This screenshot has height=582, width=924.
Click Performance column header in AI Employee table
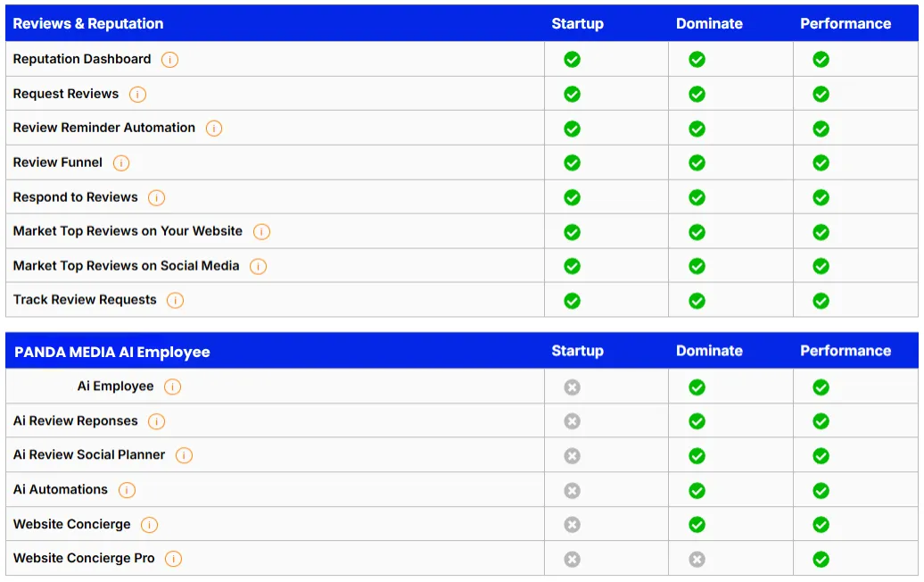click(846, 351)
